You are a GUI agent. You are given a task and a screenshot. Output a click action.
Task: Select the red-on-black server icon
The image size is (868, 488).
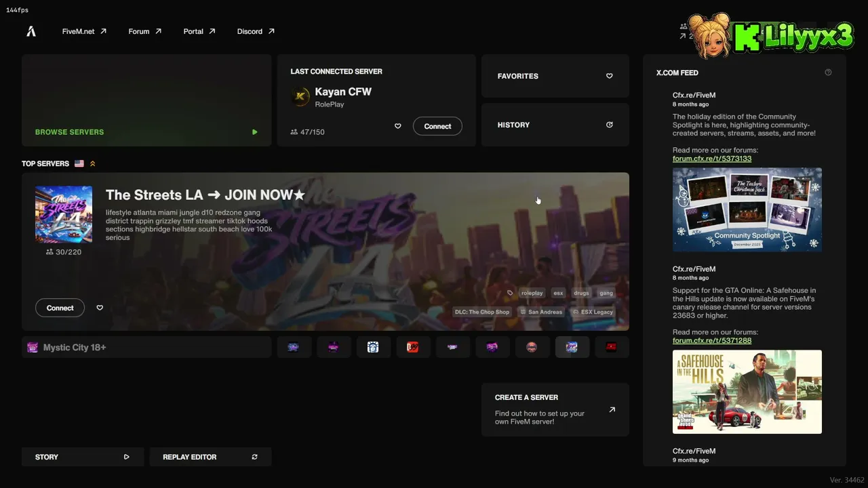click(612, 347)
